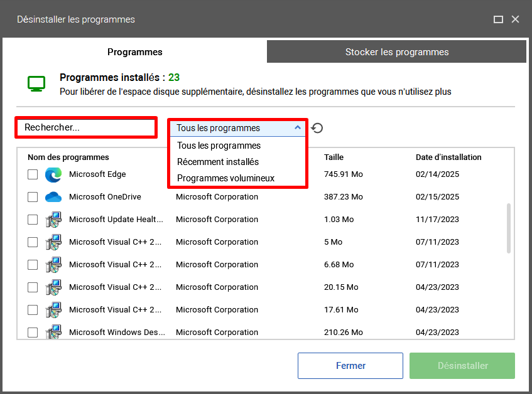Select the Microsoft OneDrive program name

[x=105, y=197]
